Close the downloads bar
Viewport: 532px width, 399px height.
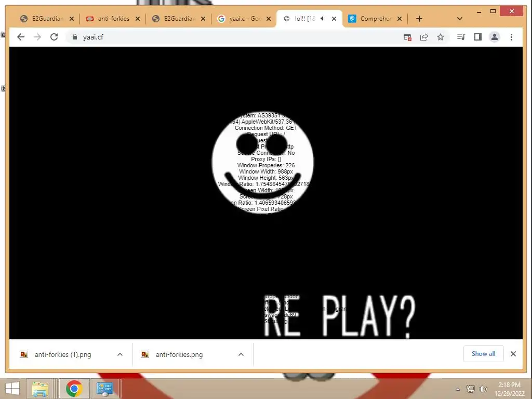pos(513,354)
